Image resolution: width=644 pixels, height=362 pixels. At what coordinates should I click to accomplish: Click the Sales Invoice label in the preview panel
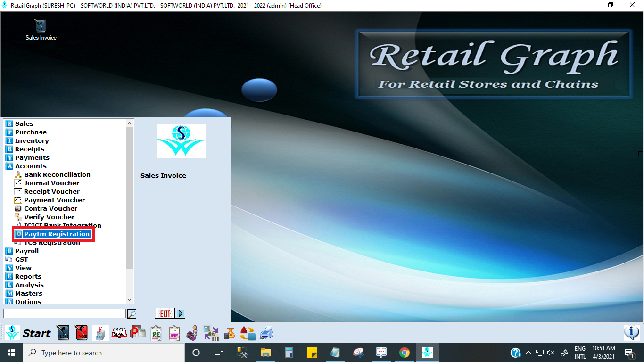point(163,175)
